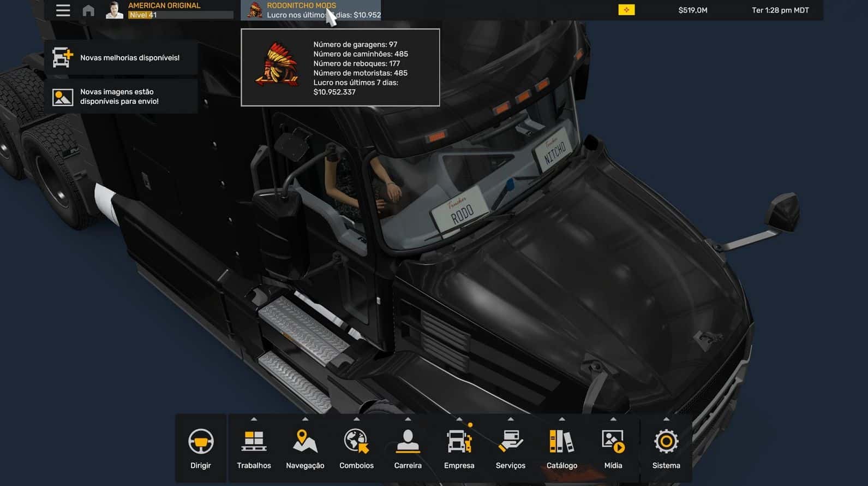This screenshot has height=486, width=868.
Task: Open Novas imagens disponíveis para envio notice
Action: click(x=121, y=97)
